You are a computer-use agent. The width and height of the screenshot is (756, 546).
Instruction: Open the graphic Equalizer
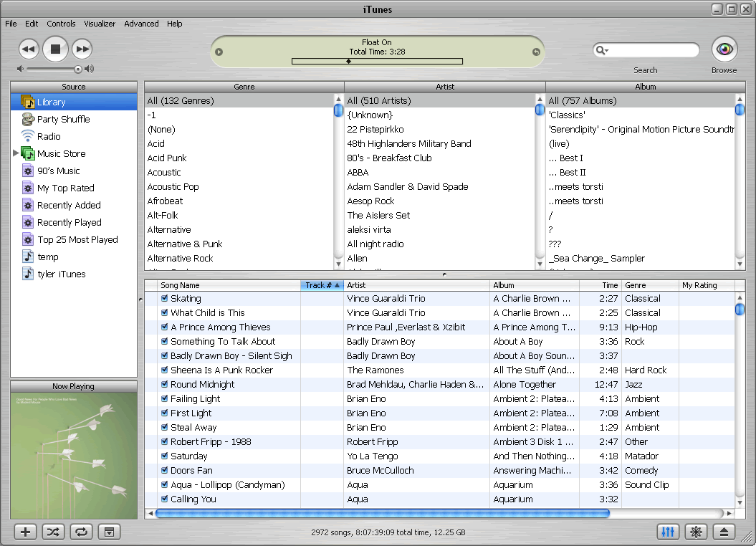point(668,532)
